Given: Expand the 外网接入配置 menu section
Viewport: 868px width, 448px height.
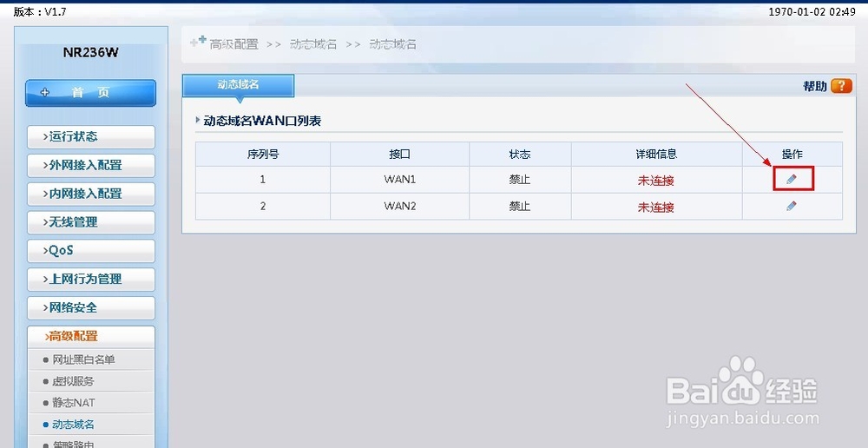Looking at the screenshot, I should pos(91,165).
